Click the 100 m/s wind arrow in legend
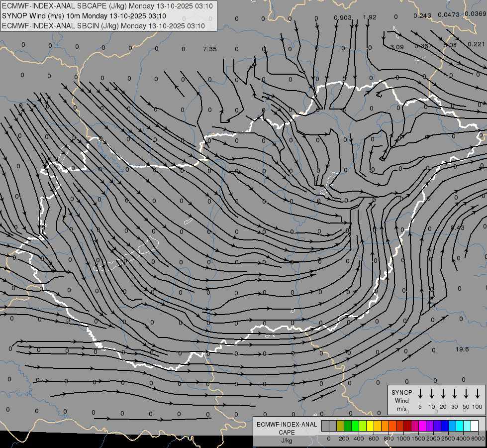 (x=478, y=394)
